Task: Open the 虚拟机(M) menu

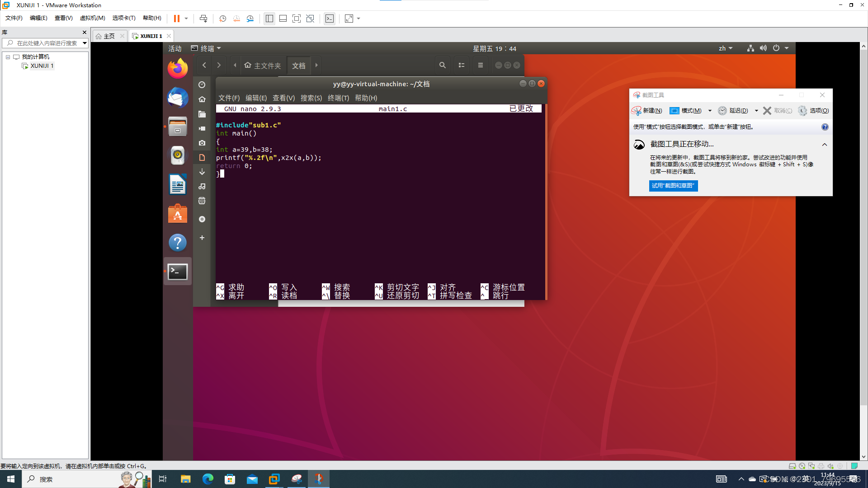Action: [92, 18]
